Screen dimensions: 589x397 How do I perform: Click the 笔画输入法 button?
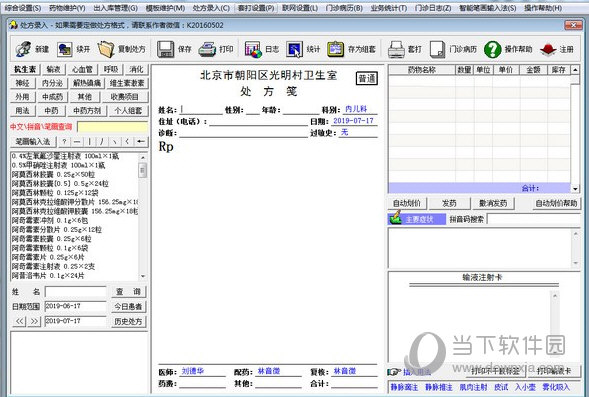pos(33,142)
